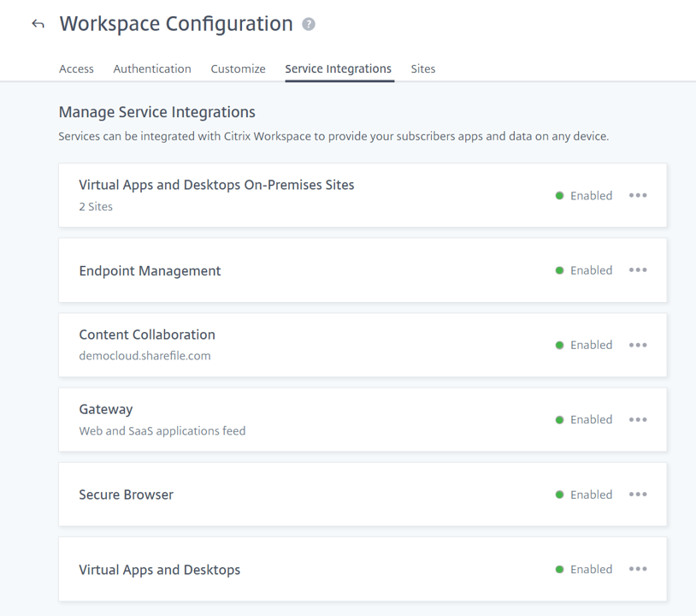Open Endpoint Management ellipsis menu
The width and height of the screenshot is (696, 616).
(x=638, y=270)
